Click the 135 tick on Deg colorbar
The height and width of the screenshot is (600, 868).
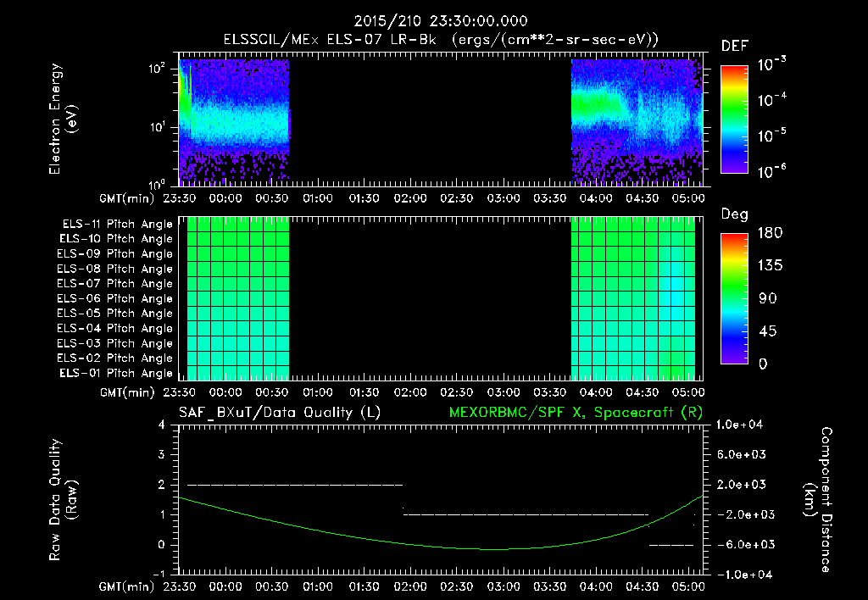tap(770, 266)
